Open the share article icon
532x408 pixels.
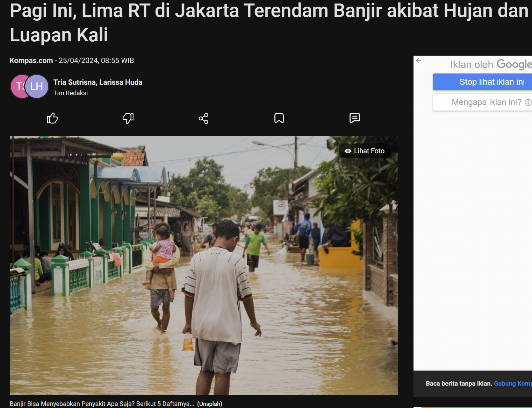tap(203, 118)
